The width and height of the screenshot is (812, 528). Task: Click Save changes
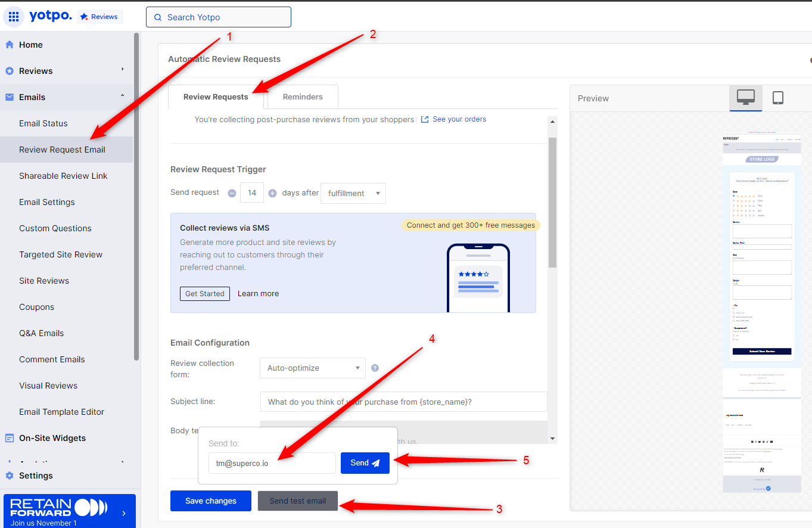point(211,501)
